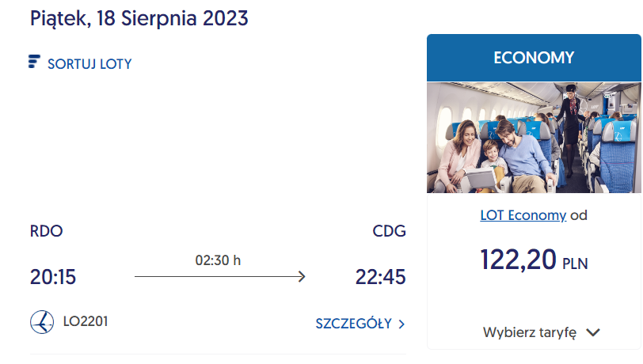Follow the LOT Economy hyperlink

tap(523, 215)
